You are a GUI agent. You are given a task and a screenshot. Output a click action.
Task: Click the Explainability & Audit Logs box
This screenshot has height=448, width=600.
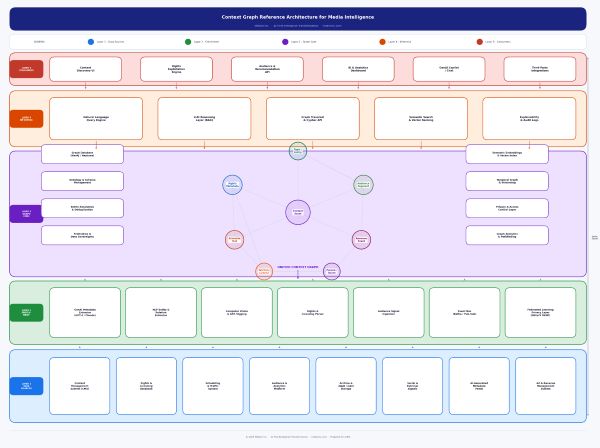point(529,118)
